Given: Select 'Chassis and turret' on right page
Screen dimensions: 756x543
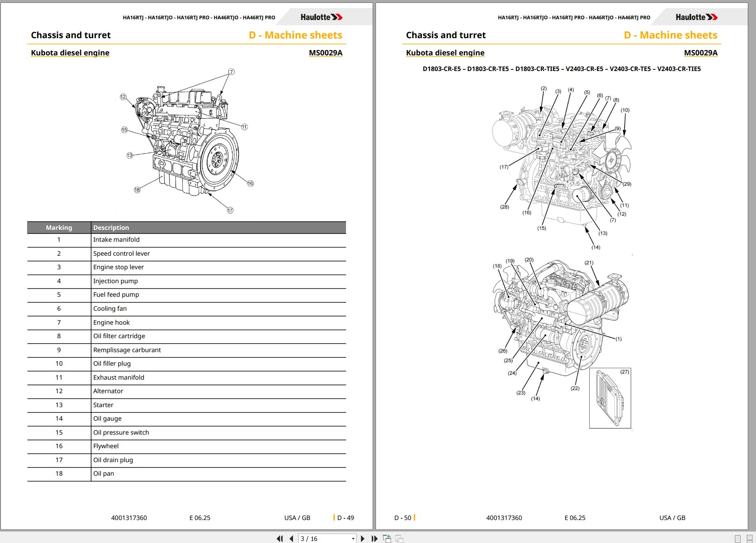Looking at the screenshot, I should [x=446, y=35].
